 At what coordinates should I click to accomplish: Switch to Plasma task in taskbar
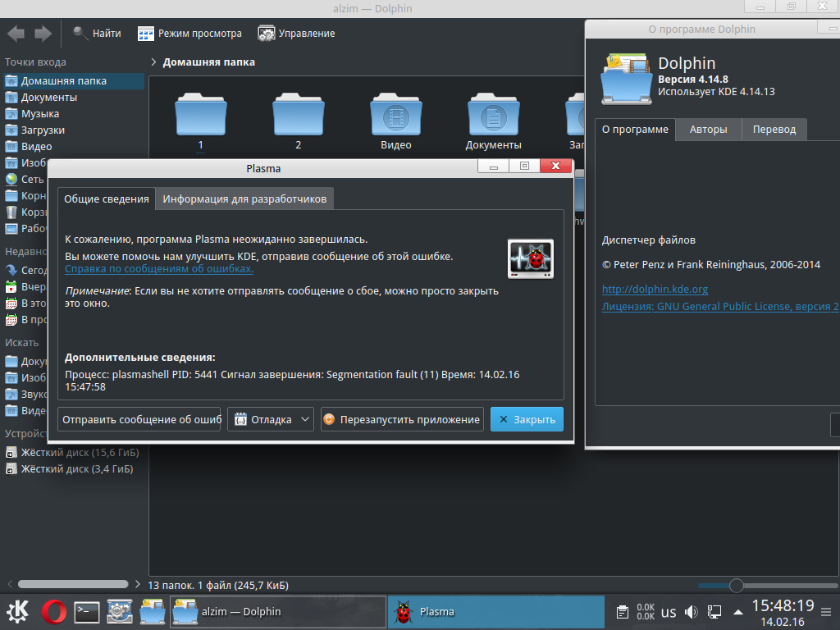[496, 611]
